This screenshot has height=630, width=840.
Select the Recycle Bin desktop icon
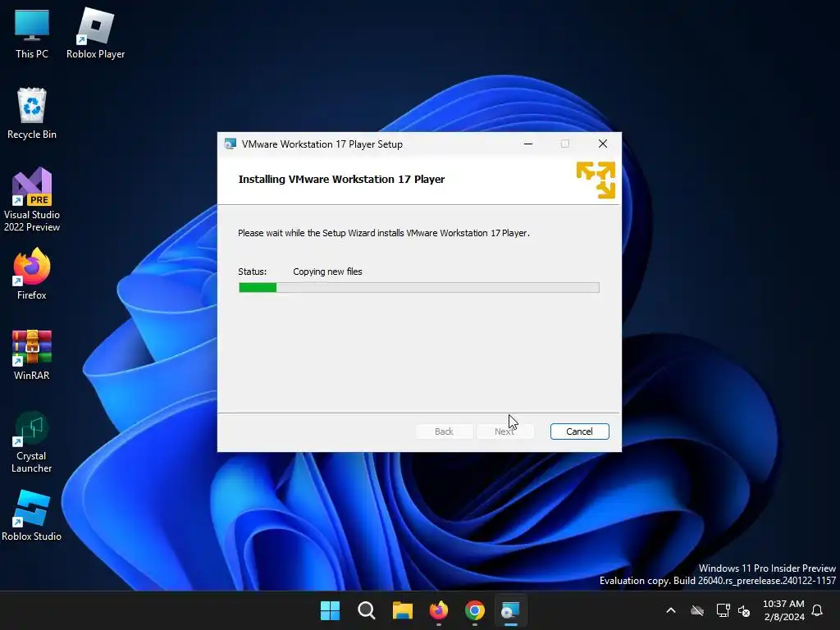[x=32, y=113]
